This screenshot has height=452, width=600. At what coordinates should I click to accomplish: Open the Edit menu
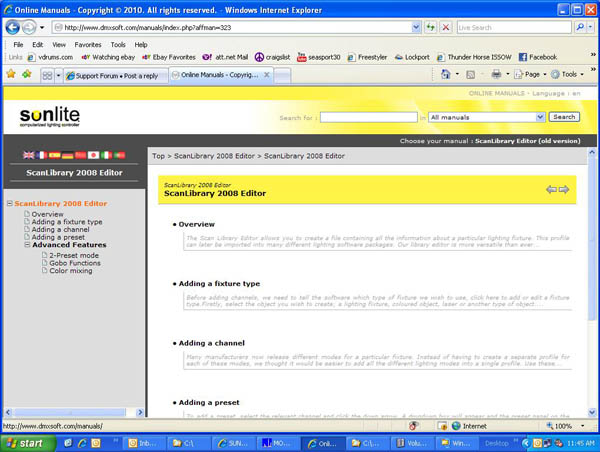(x=38, y=45)
